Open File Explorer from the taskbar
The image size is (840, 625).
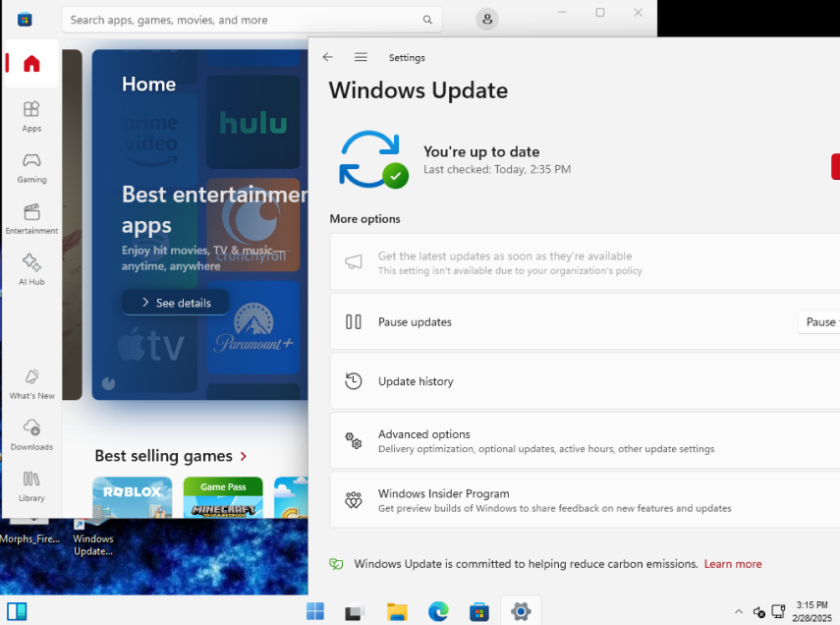pos(397,611)
